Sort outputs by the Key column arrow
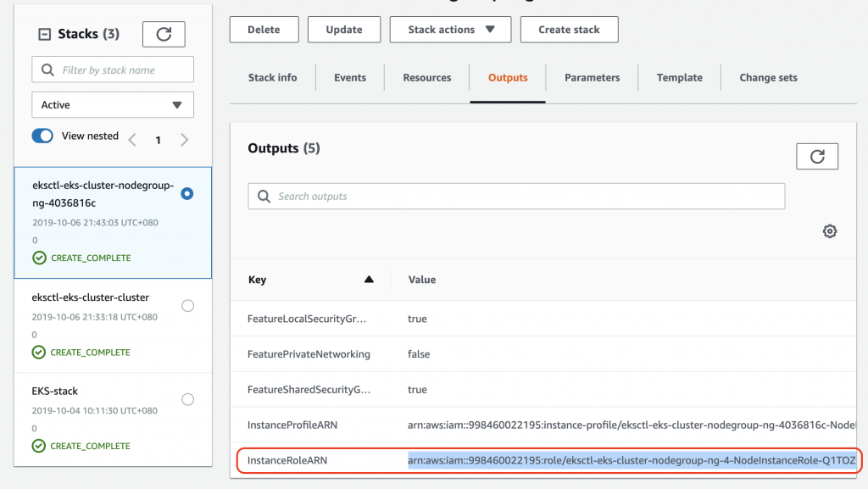 369,280
